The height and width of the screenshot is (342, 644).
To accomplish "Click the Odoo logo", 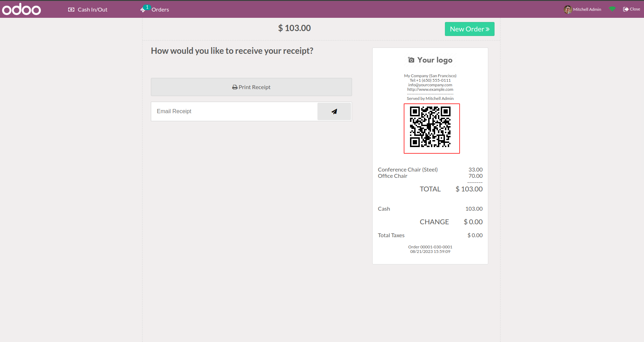I will [x=21, y=9].
